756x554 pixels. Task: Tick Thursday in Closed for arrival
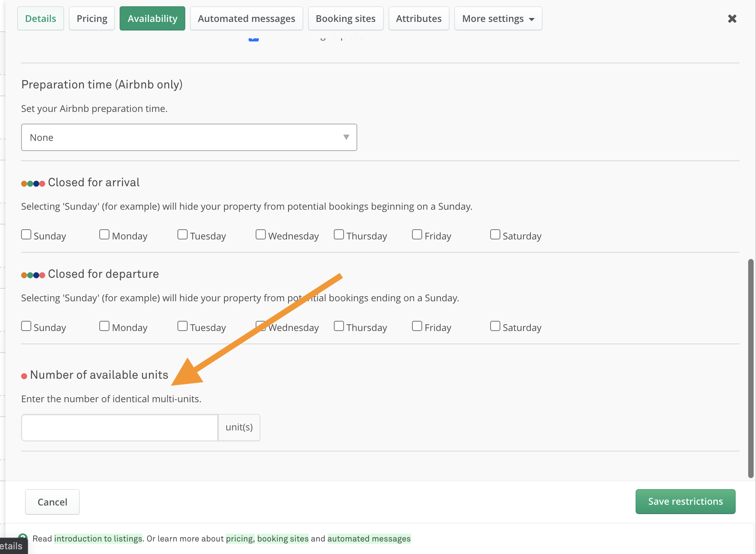click(339, 235)
